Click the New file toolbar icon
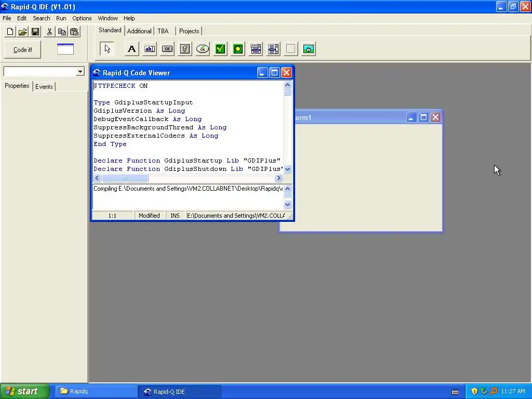The image size is (532, 399). point(10,32)
